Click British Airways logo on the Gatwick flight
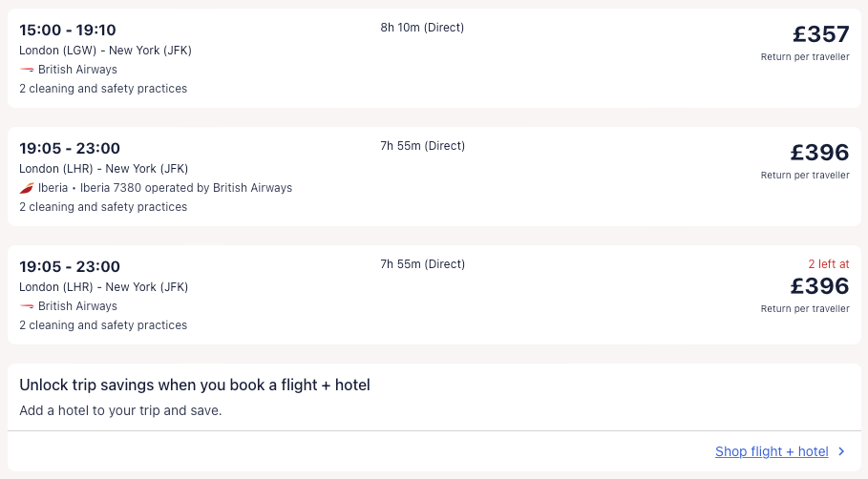The image size is (868, 479). [27, 70]
